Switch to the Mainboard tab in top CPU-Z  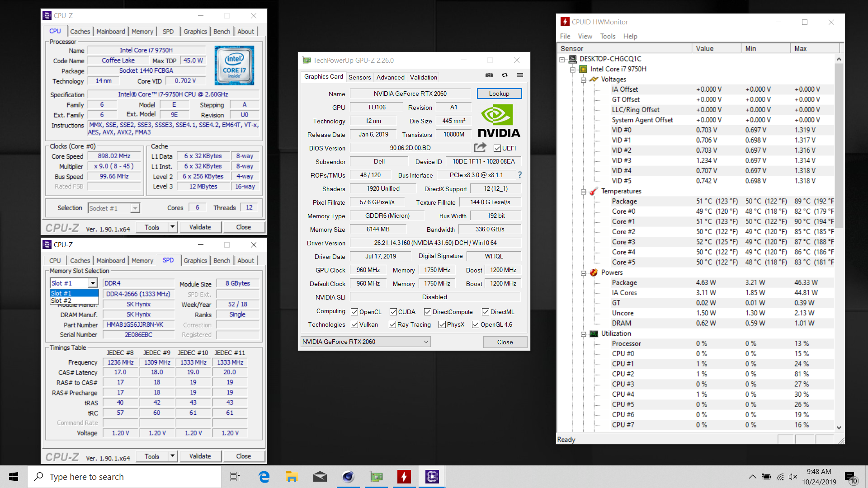coord(111,31)
